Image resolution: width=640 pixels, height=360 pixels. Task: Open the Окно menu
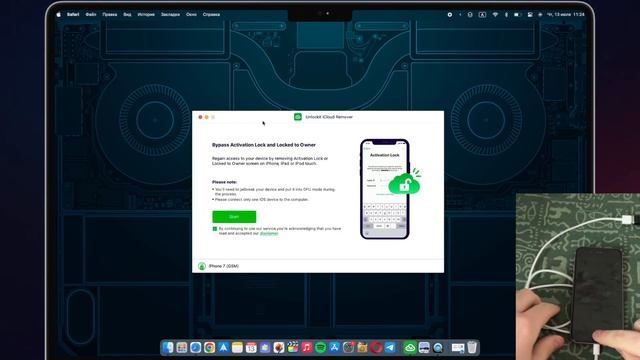click(191, 14)
